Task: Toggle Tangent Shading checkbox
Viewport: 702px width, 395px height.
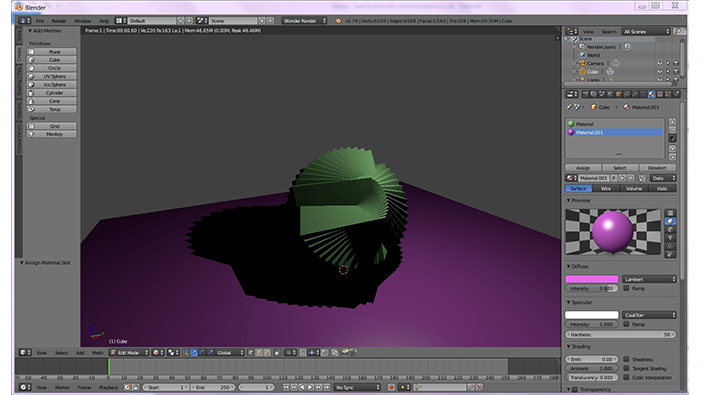Action: point(626,368)
